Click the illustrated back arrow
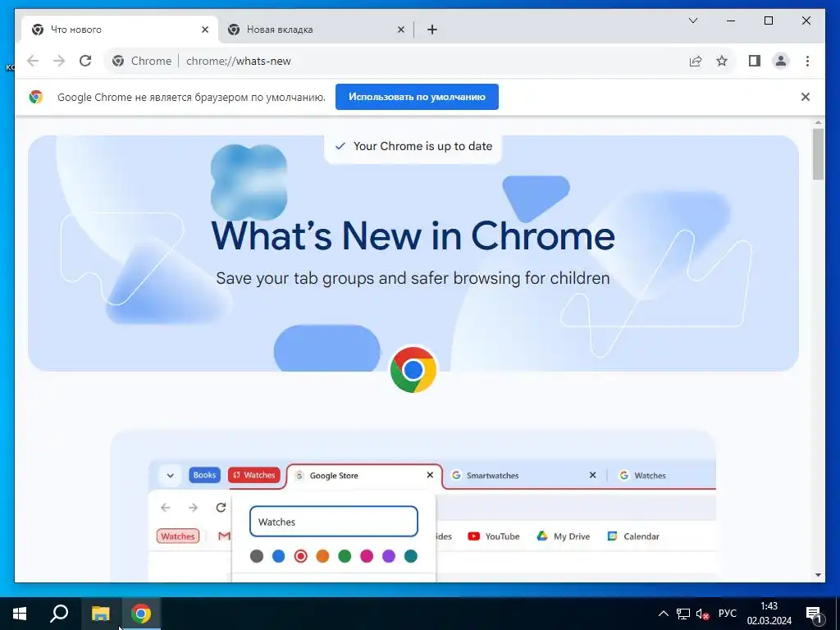The height and width of the screenshot is (630, 840). click(x=166, y=507)
